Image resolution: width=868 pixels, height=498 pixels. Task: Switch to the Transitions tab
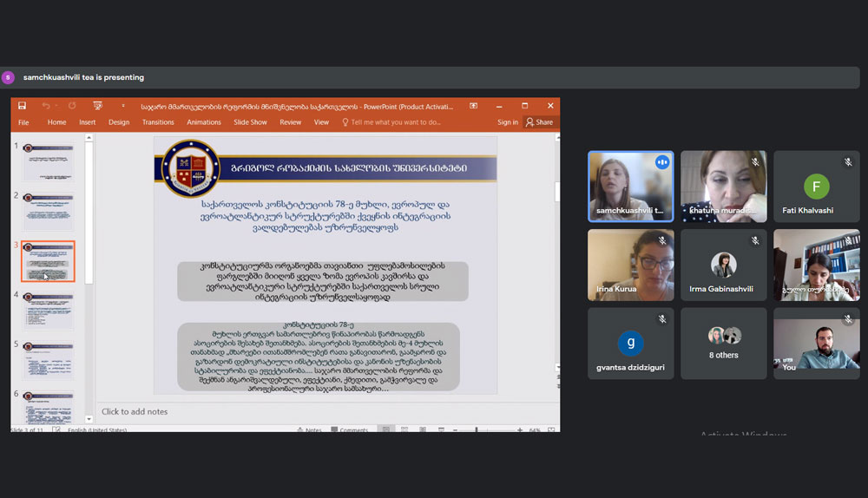point(158,122)
